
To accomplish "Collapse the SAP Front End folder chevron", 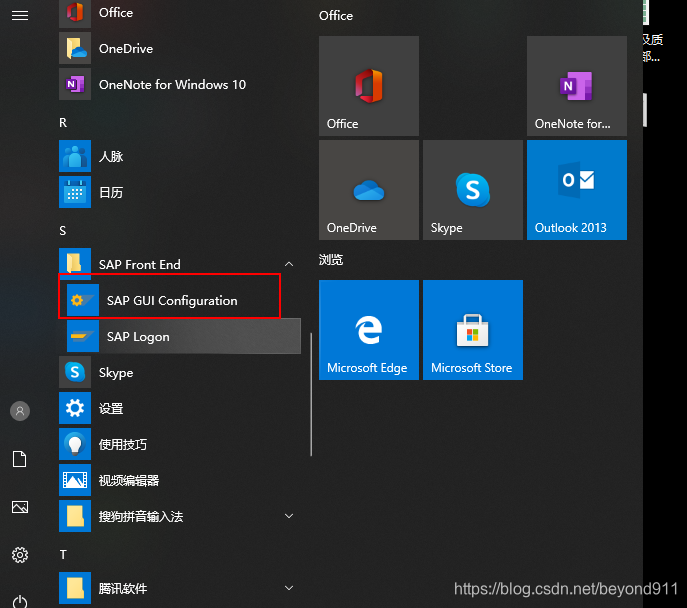I will 289,264.
